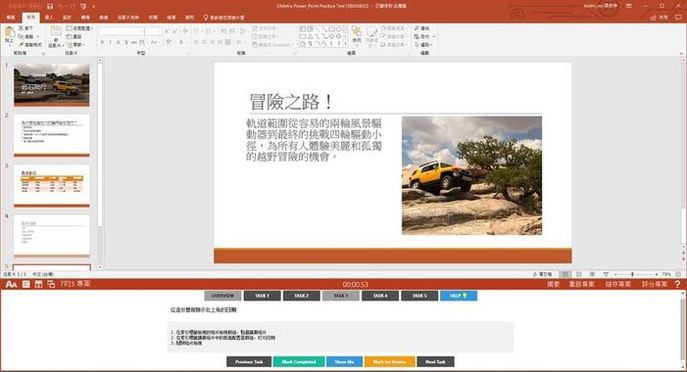687x372 pixels.
Task: Open the font name combo box
Action: (x=121, y=32)
